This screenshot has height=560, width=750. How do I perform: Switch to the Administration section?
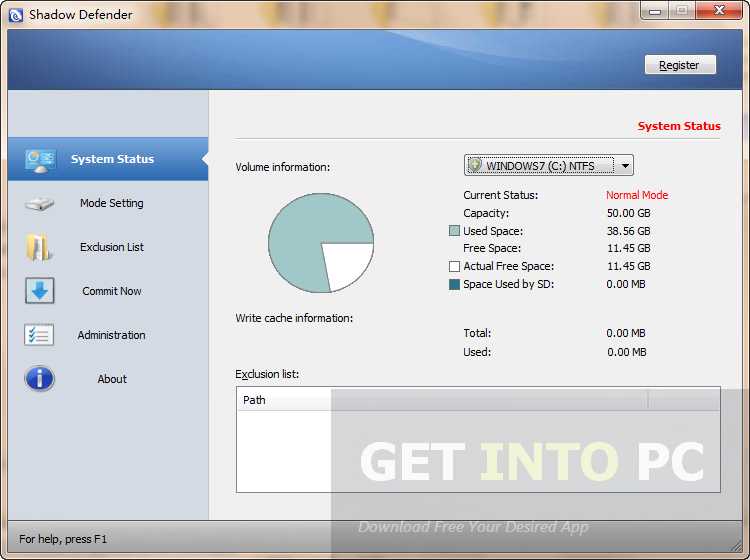pos(108,335)
